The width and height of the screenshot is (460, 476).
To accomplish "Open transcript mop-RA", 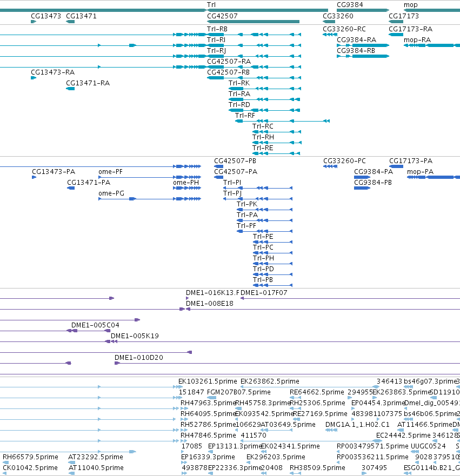I will point(417,40).
